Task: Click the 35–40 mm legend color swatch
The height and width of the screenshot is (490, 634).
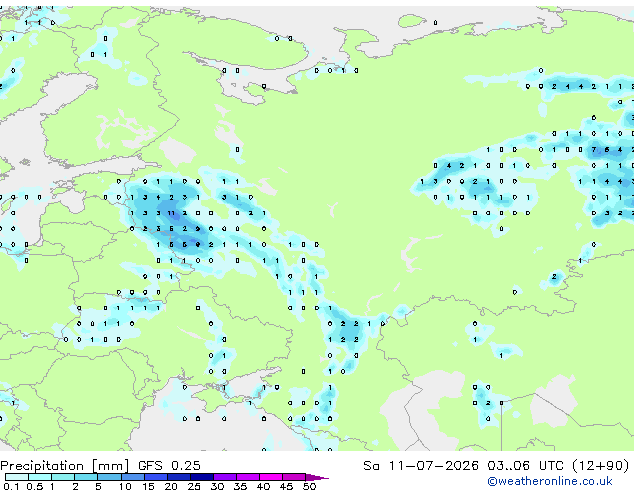Action: coord(248,477)
